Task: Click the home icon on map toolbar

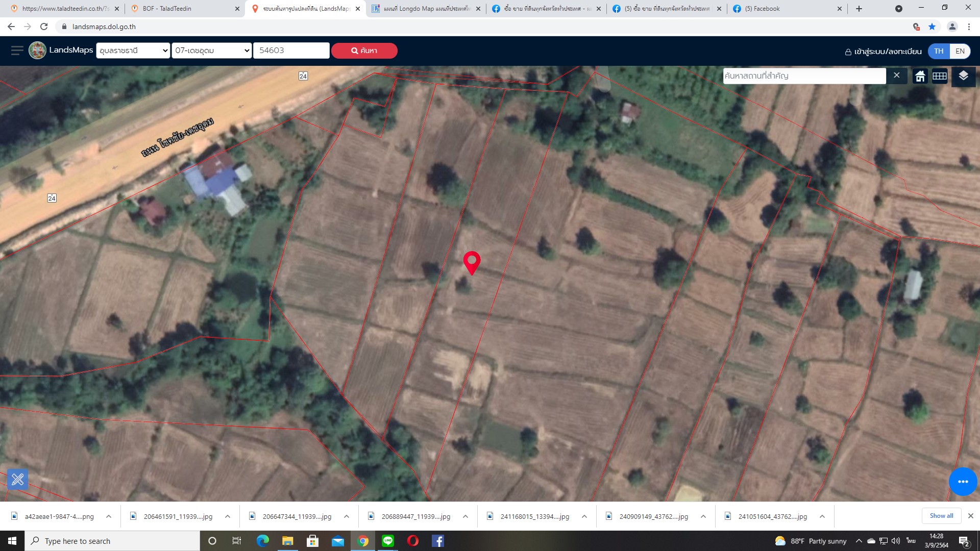Action: (920, 76)
